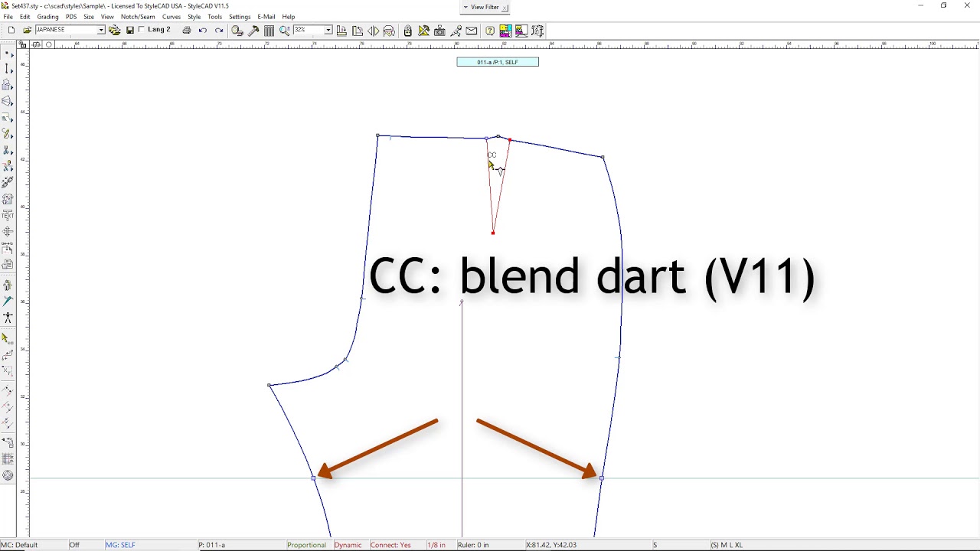The width and height of the screenshot is (980, 551).
Task: Open the File menu
Action: click(8, 17)
